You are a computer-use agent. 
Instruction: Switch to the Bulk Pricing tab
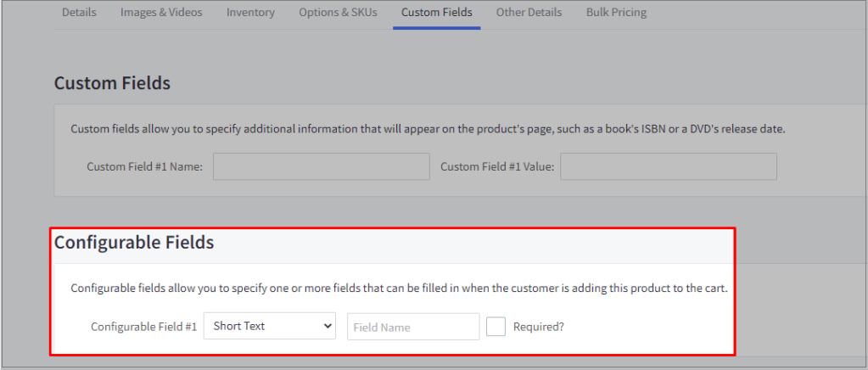pyautogui.click(x=616, y=13)
